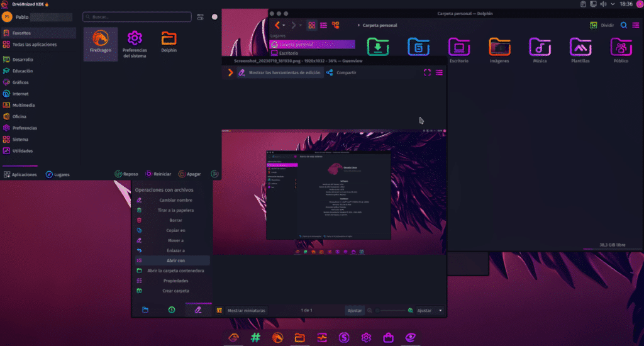Screen dimensions: 644x346
Task: Expand the Carpeta personal breadcrumb arrow
Action: (x=358, y=25)
